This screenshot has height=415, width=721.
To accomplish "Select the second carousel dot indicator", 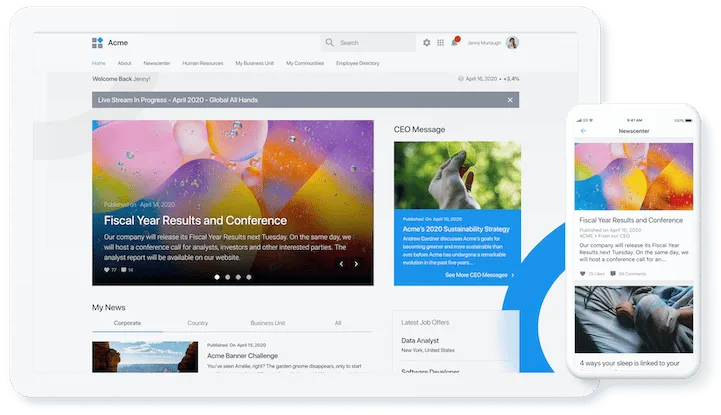I will click(227, 277).
